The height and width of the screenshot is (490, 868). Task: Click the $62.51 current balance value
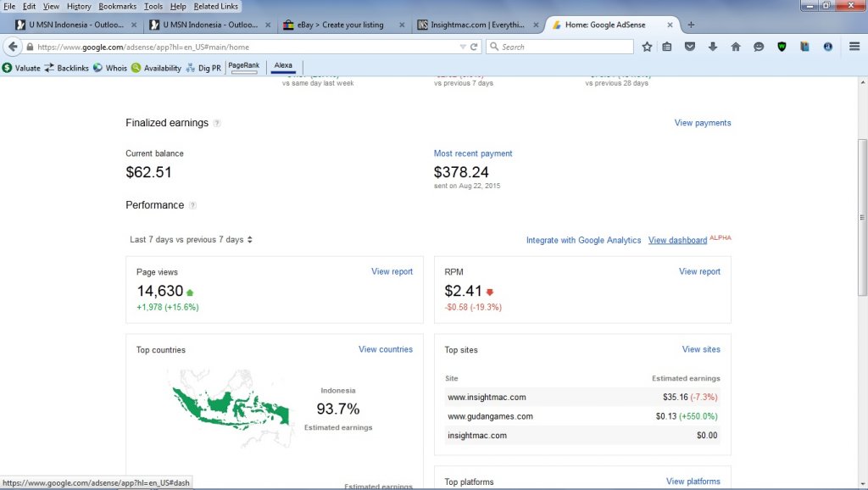pos(148,172)
